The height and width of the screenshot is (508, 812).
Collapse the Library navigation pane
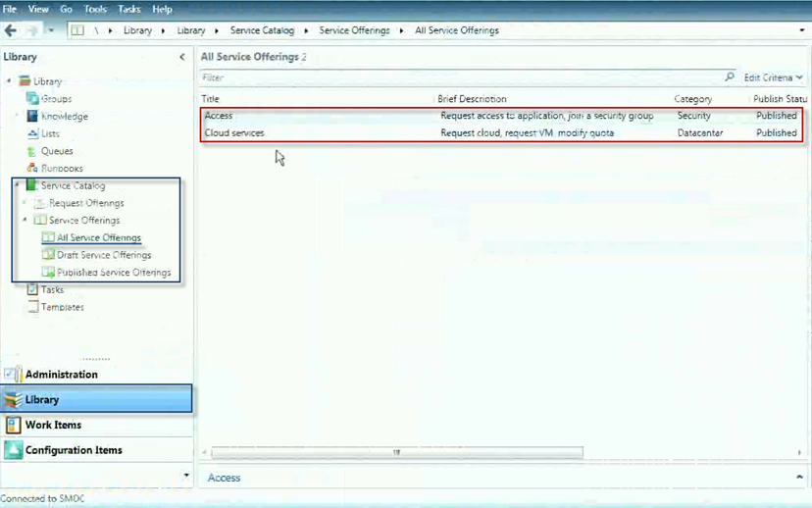(x=181, y=58)
